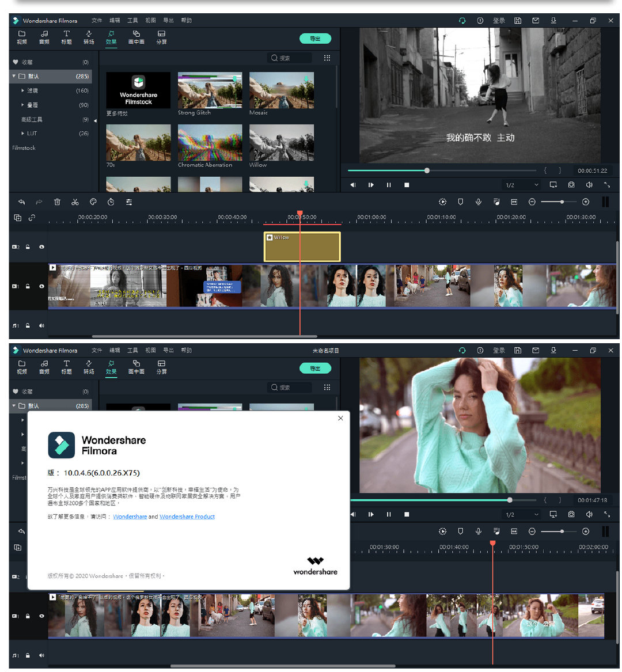Image resolution: width=622 pixels, height=672 pixels.
Task: Toggle the chain link icon in Willow-clip window
Action: (32, 218)
